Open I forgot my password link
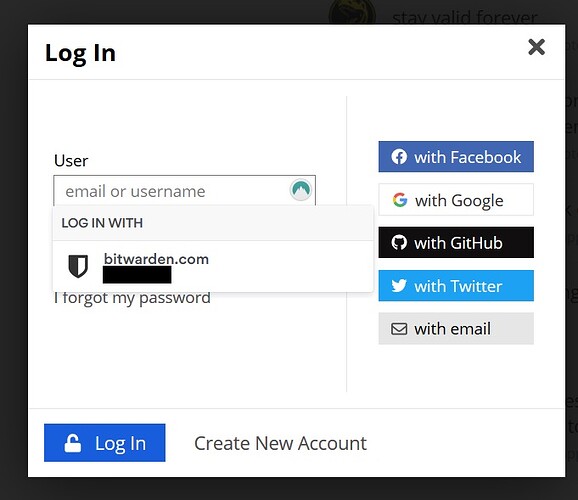 [132, 299]
